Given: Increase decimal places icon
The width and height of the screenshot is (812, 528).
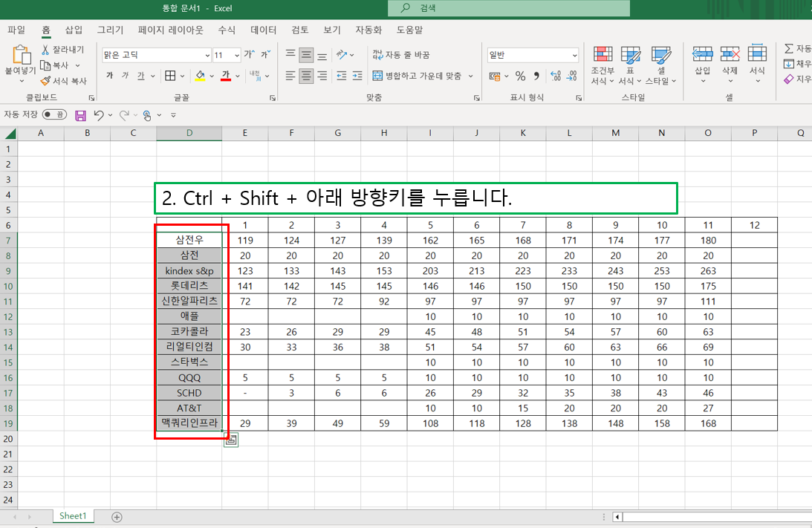Looking at the screenshot, I should click(x=556, y=76).
